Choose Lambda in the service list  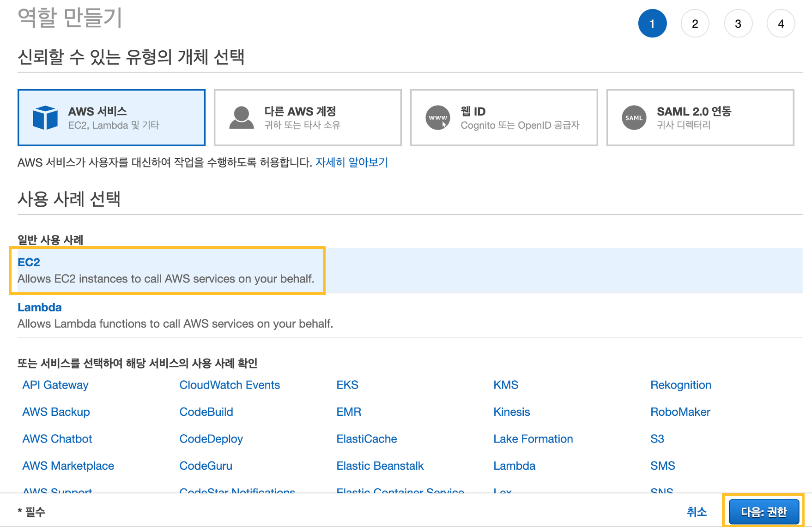[514, 466]
